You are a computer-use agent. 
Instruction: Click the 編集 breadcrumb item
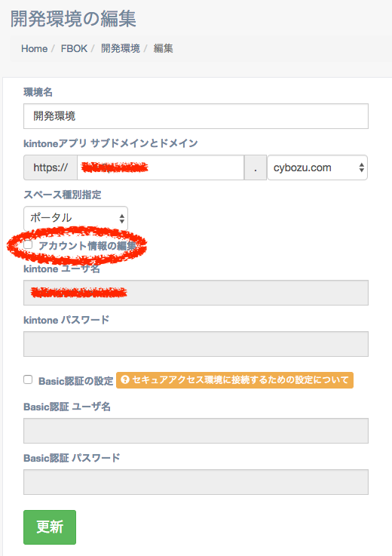tap(163, 48)
